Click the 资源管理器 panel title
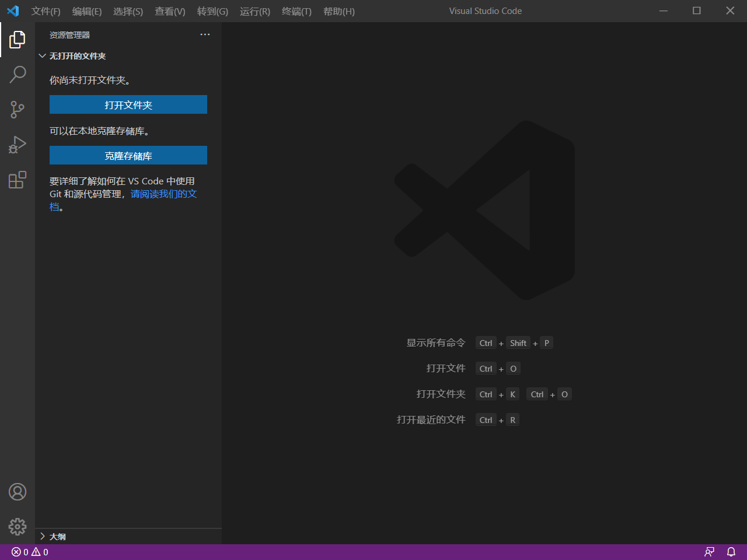 69,35
